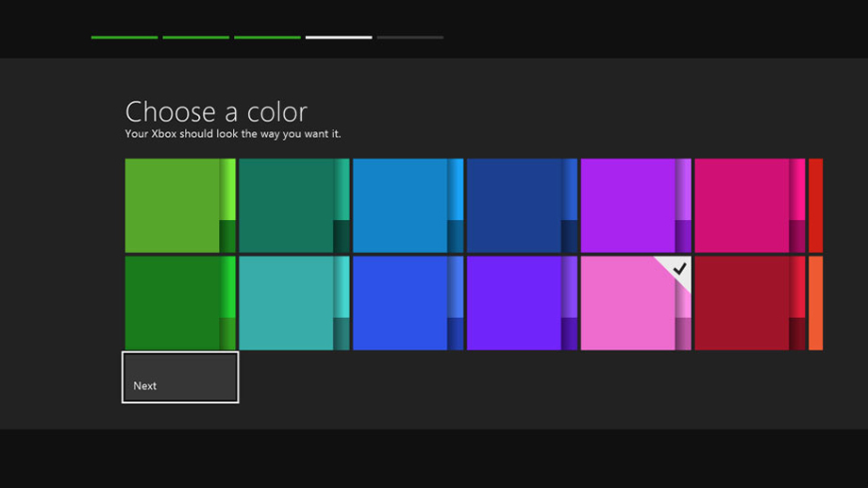Choose the dark teal green color tile
This screenshot has width=868, height=488.
(x=293, y=206)
